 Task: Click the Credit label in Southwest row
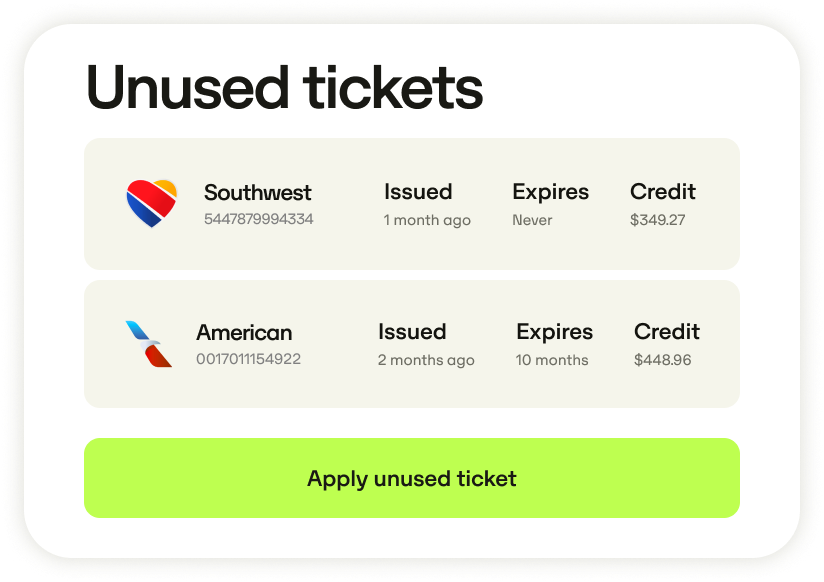point(663,192)
